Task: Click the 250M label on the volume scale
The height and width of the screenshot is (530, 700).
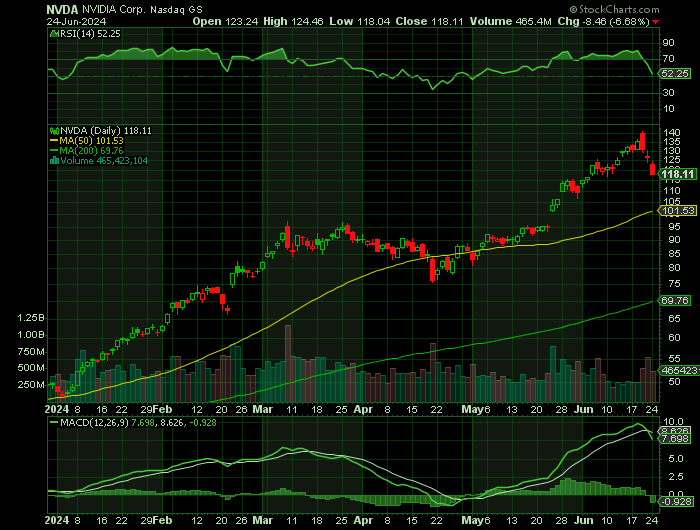Action: pyautogui.click(x=31, y=385)
